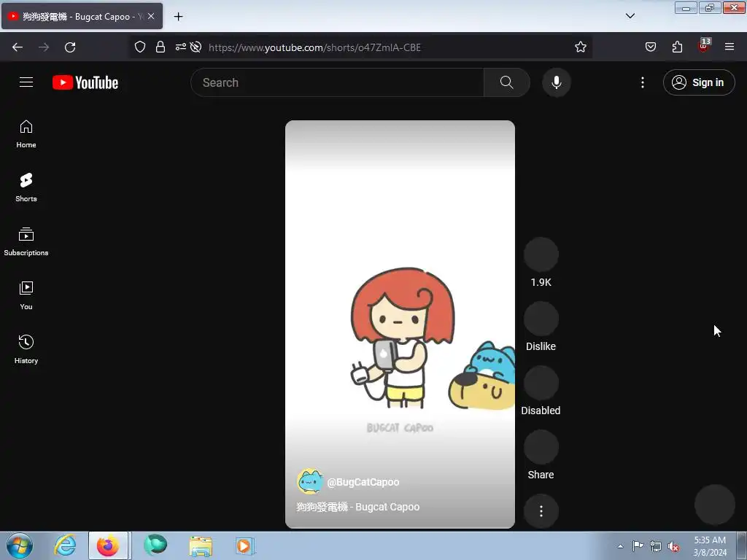Share this short
This screenshot has width=747, height=560.
click(x=541, y=447)
